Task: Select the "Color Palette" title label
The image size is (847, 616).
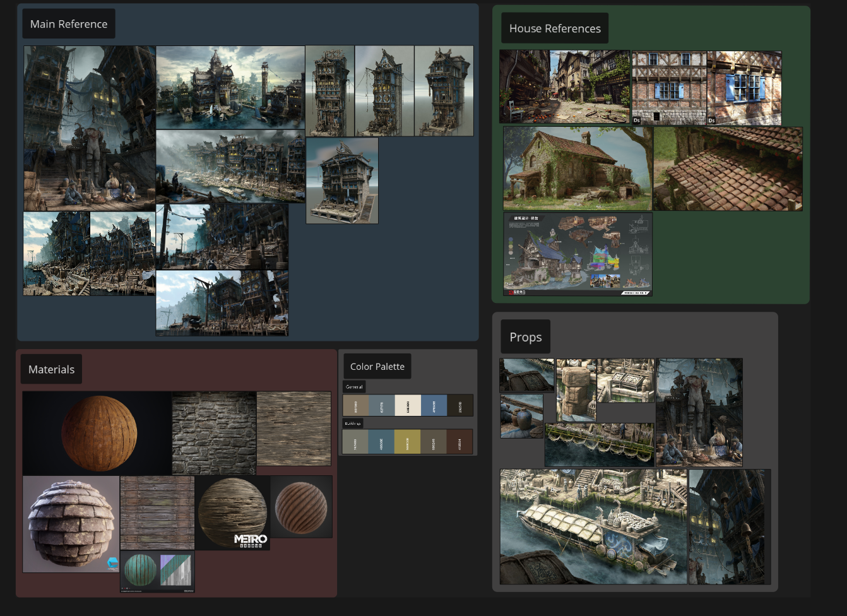Action: coord(377,367)
